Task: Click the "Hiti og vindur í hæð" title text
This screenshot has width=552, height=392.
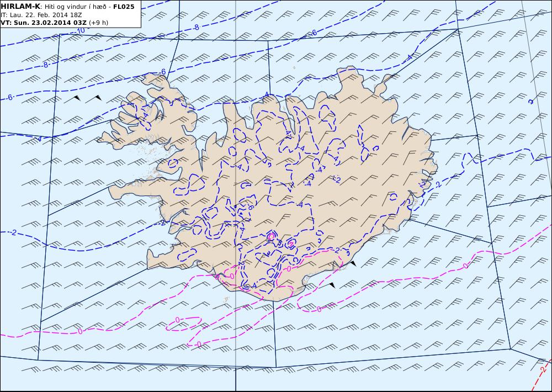Action: click(x=75, y=7)
